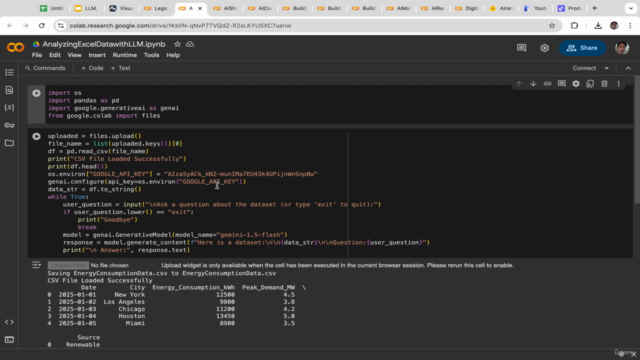Open the Variables {x} panel
This screenshot has width=640, height=360.
pos(9,107)
